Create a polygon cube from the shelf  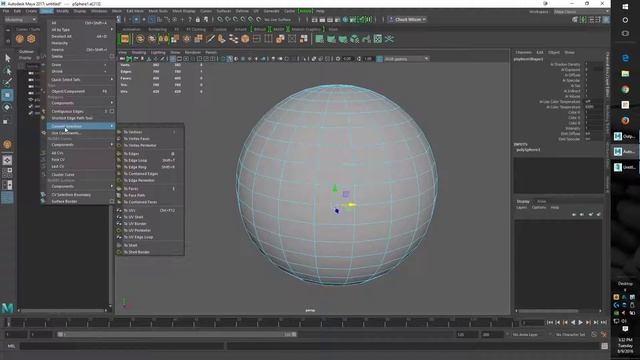pos(31,39)
